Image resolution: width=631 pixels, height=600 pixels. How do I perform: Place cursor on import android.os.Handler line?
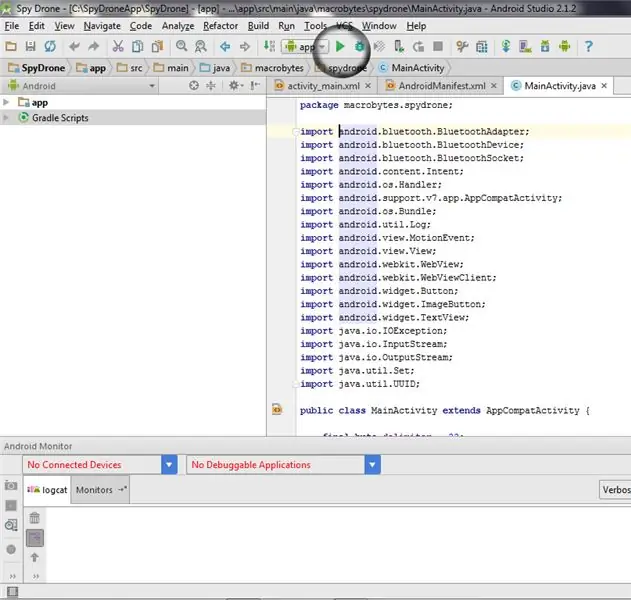coord(371,185)
